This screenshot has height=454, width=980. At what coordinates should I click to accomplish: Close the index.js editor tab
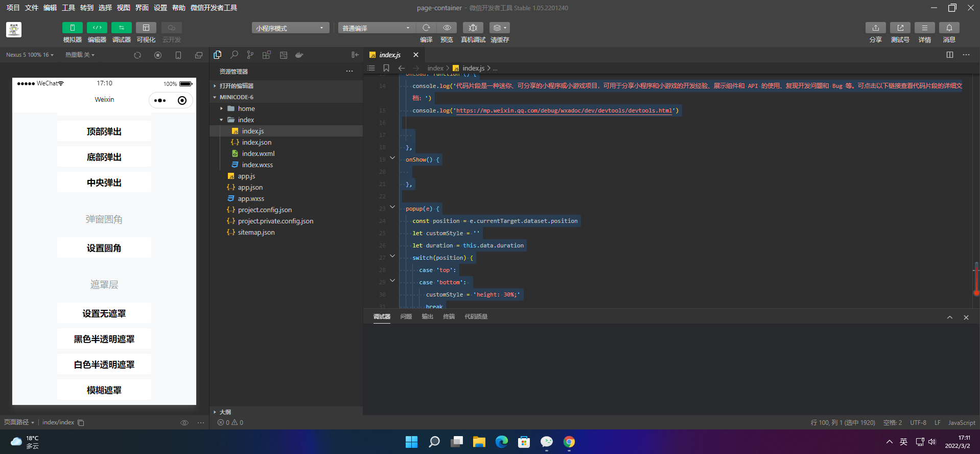416,55
